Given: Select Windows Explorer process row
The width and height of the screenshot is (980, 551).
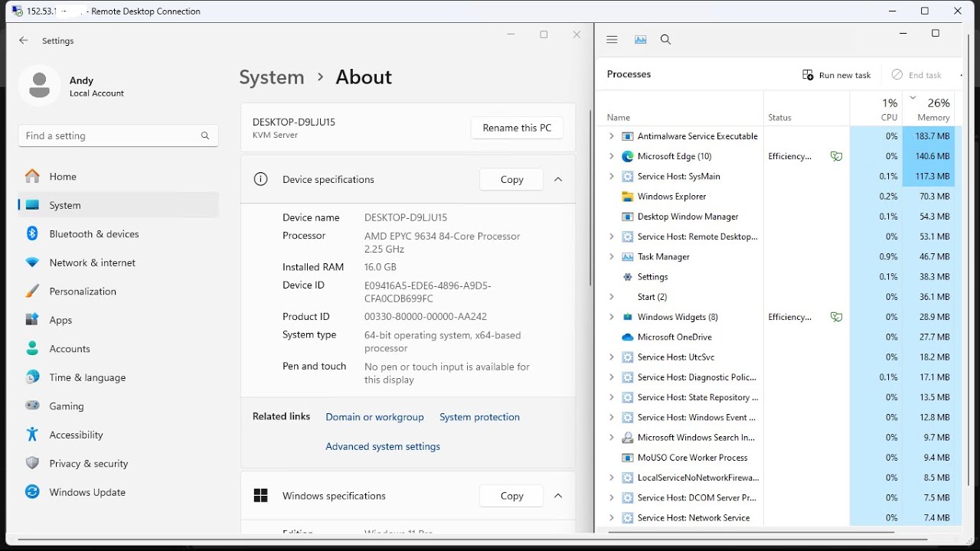Looking at the screenshot, I should [x=778, y=196].
